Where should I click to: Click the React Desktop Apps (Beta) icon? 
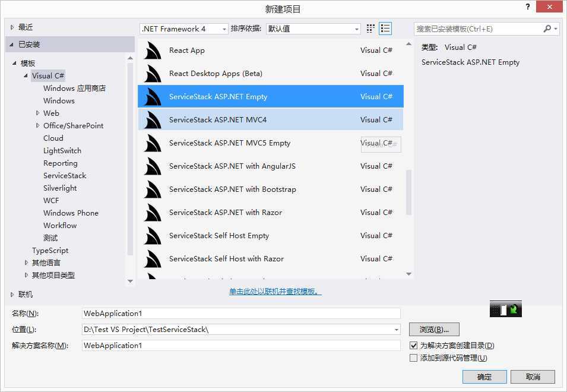click(152, 74)
